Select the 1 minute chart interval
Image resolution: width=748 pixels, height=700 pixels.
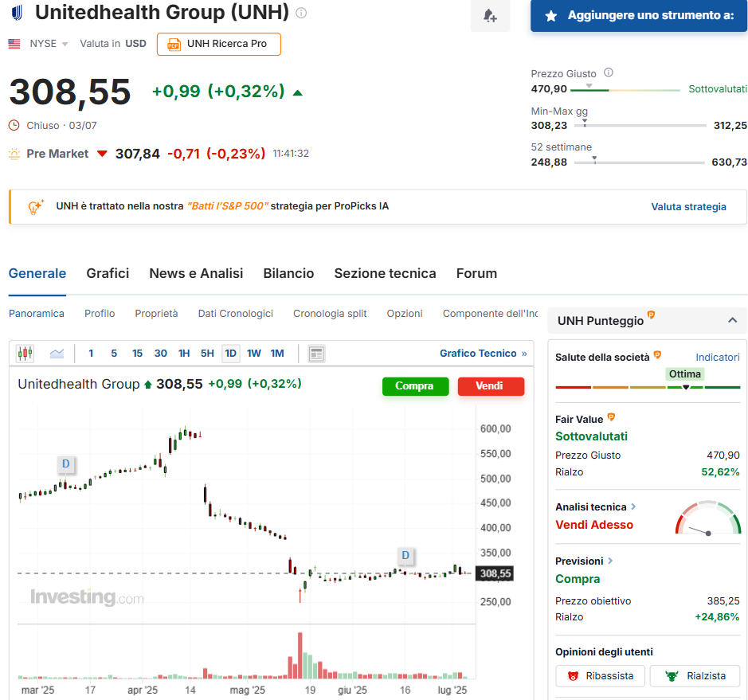pyautogui.click(x=91, y=354)
